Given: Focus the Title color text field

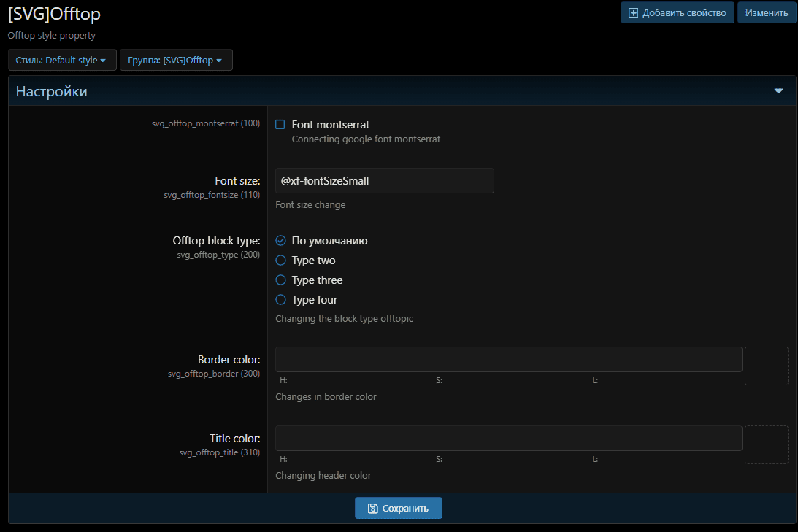Looking at the screenshot, I should point(508,439).
